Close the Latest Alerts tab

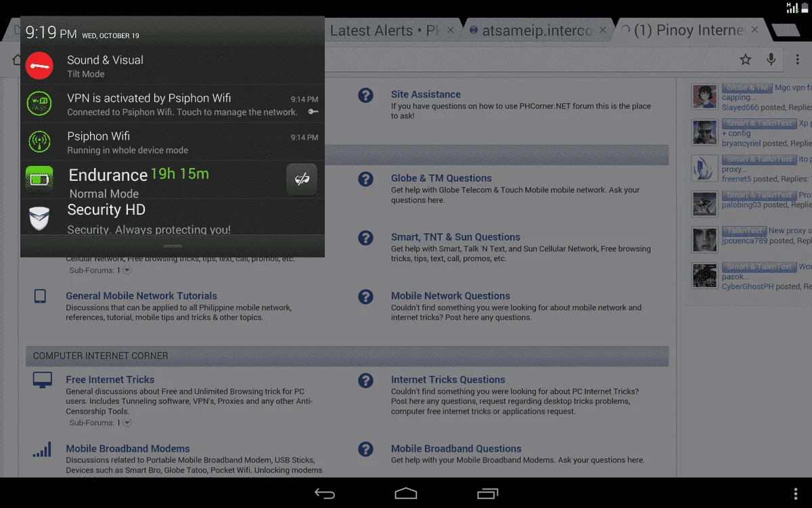tap(451, 30)
